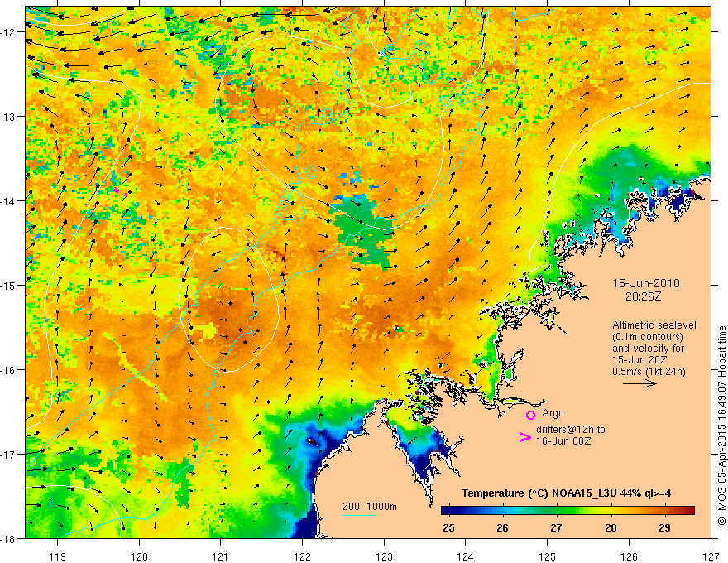The width and height of the screenshot is (728, 563).
Task: Click the 'drifters@12h to' legend text
Action: (x=571, y=429)
